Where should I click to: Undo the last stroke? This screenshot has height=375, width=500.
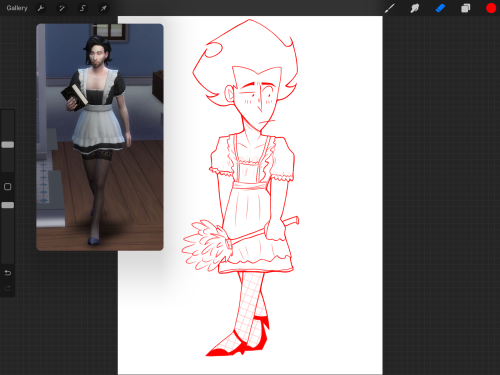(8, 273)
